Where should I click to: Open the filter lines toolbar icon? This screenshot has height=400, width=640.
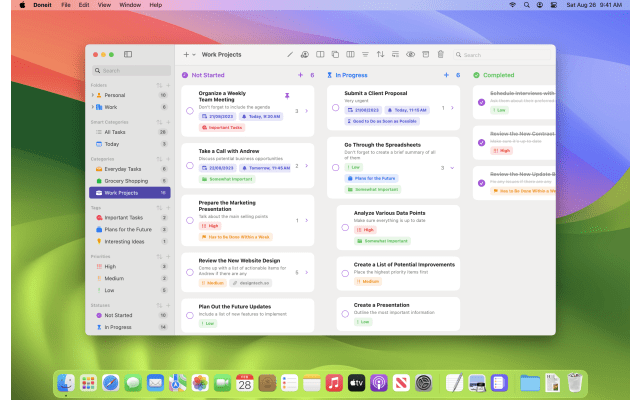[365, 54]
